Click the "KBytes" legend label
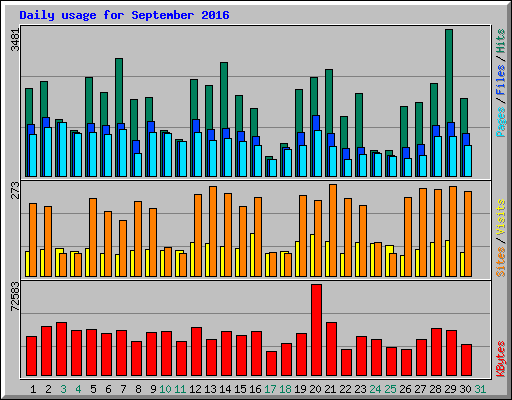 pyautogui.click(x=501, y=359)
